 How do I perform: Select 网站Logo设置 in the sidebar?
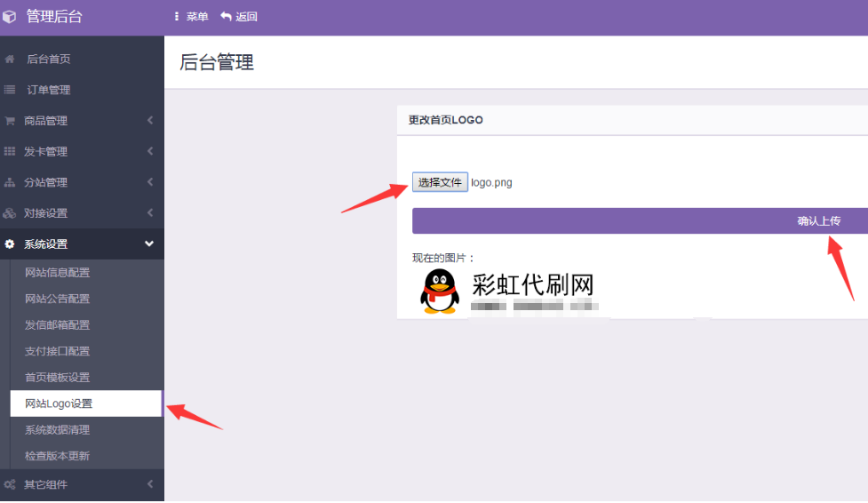pyautogui.click(x=59, y=403)
